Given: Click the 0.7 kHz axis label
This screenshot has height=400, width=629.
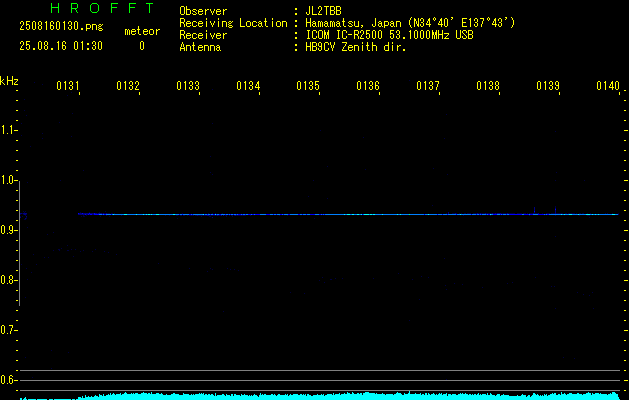Looking at the screenshot, I should point(8,330).
